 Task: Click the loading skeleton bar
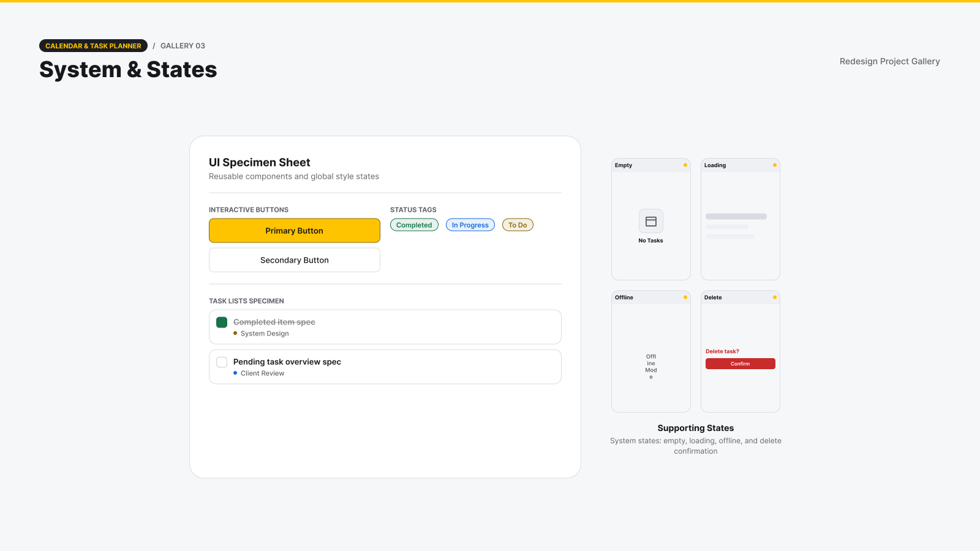[736, 216]
